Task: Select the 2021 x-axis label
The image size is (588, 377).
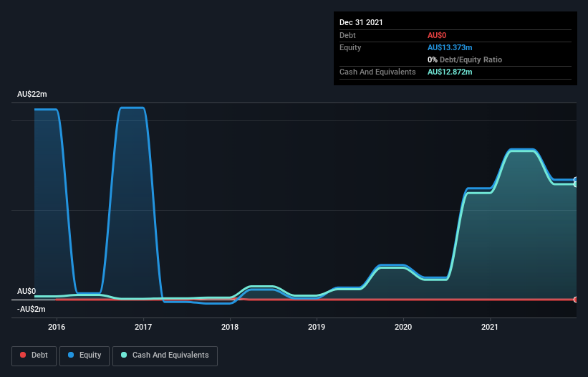Action: point(490,327)
